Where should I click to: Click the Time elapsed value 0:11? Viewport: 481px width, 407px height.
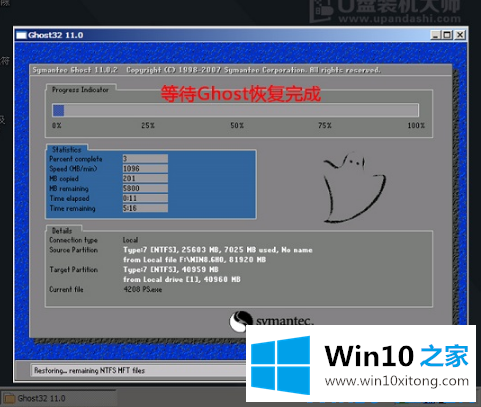[145, 198]
